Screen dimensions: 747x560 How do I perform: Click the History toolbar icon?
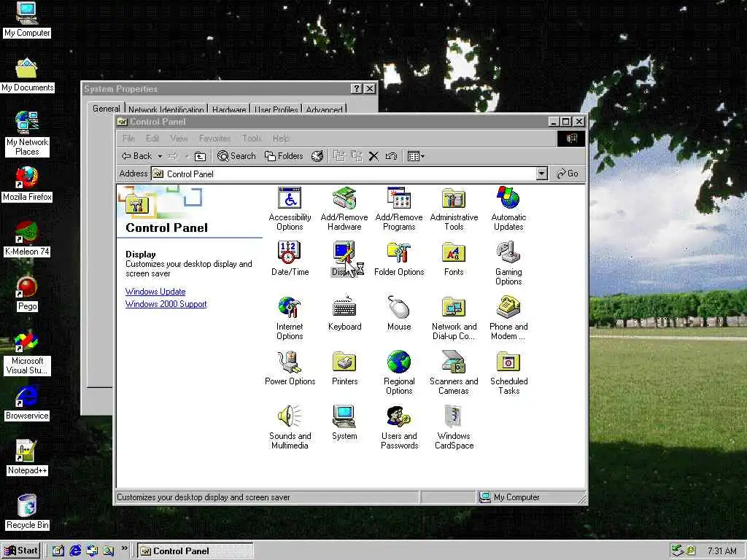pos(317,156)
